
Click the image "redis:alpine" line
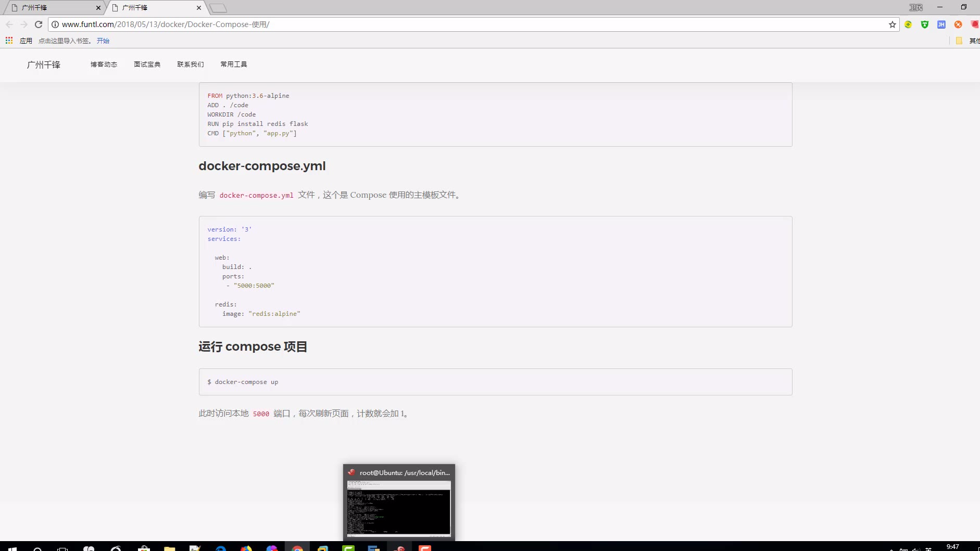click(261, 314)
